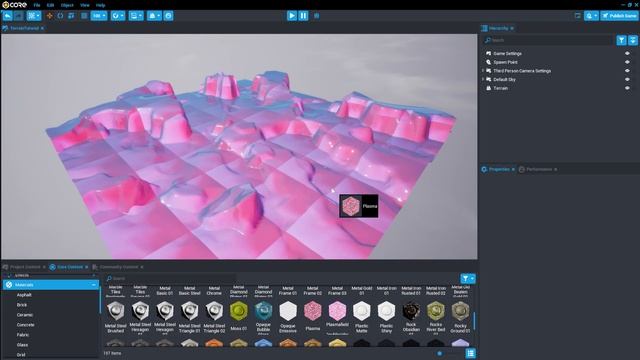Select the Plasmafield material thumbnail

(337, 311)
